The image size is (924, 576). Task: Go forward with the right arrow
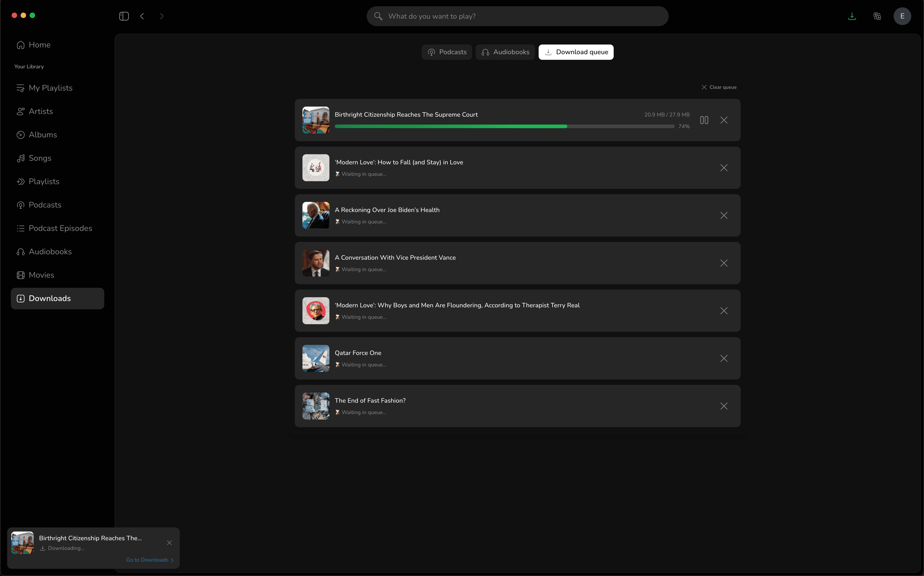[162, 16]
